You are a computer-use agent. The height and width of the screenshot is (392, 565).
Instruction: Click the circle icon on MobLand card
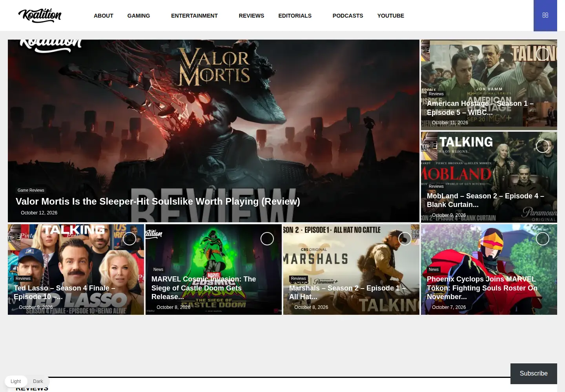[543, 146]
